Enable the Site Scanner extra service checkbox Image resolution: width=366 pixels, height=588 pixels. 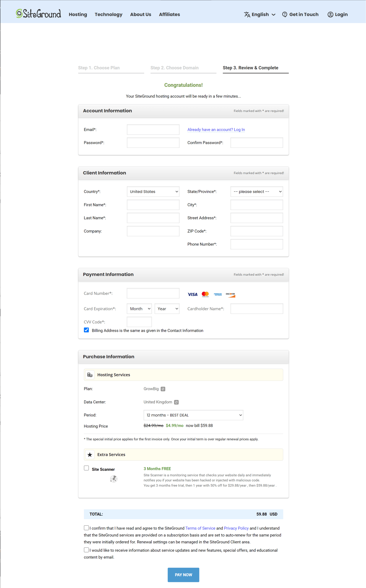(86, 468)
